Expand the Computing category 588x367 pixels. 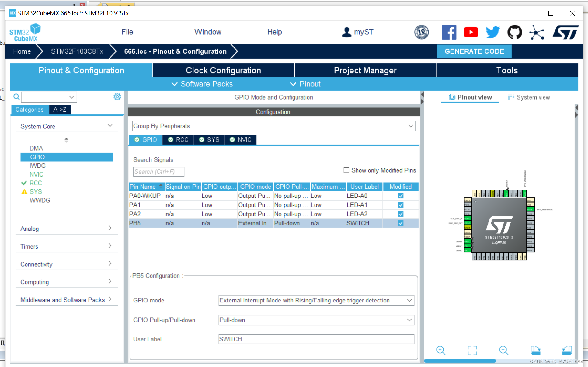110,281
